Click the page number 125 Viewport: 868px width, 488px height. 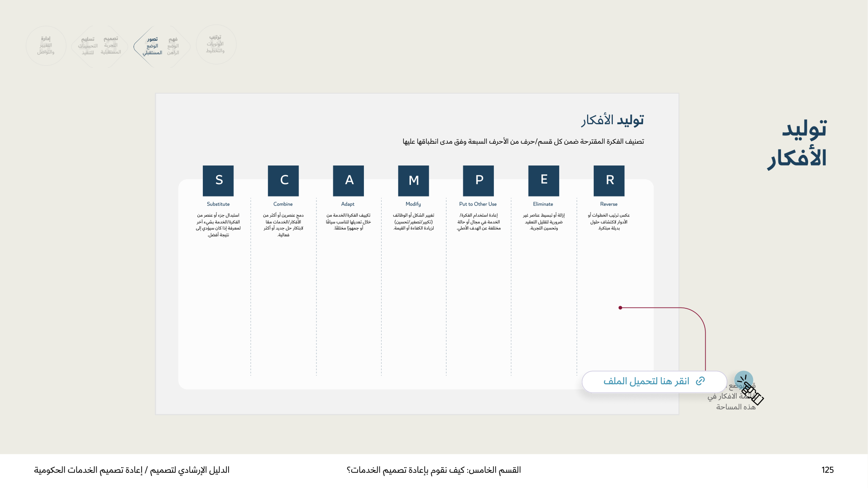coord(828,470)
